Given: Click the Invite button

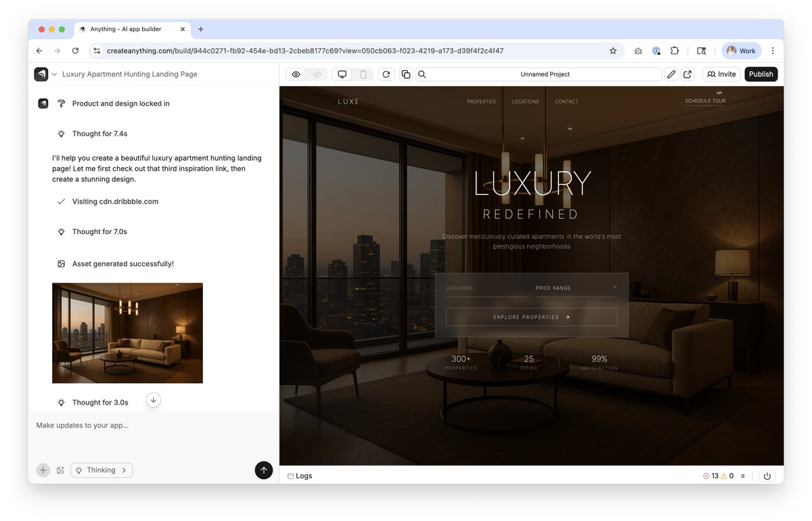Looking at the screenshot, I should (x=721, y=74).
